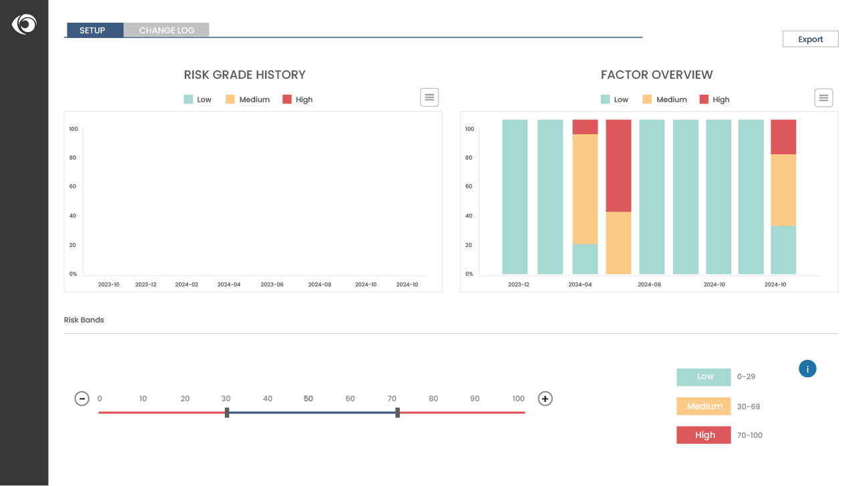Click the 70-100 range text

pos(749,435)
